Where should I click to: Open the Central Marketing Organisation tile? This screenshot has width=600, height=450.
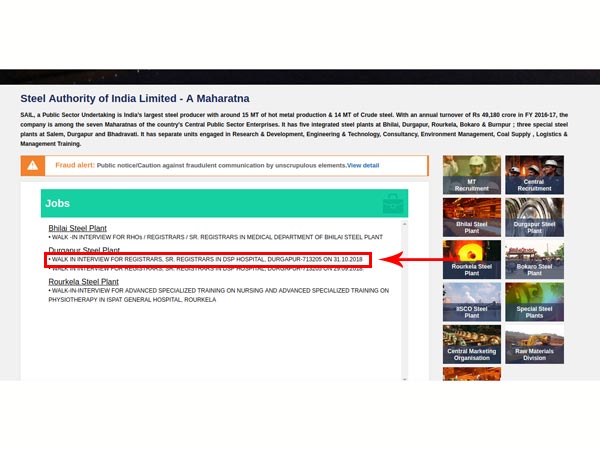tap(472, 344)
